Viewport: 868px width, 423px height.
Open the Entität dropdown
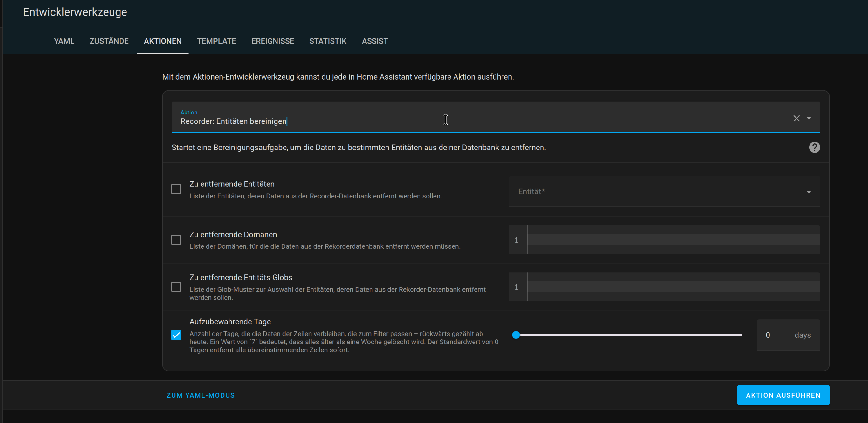point(665,191)
